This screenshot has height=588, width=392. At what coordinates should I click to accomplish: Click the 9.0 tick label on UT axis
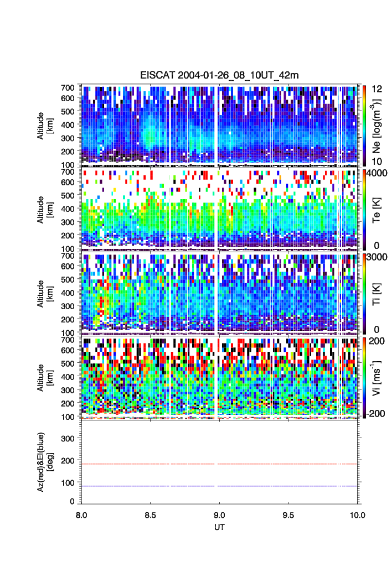tap(220, 515)
